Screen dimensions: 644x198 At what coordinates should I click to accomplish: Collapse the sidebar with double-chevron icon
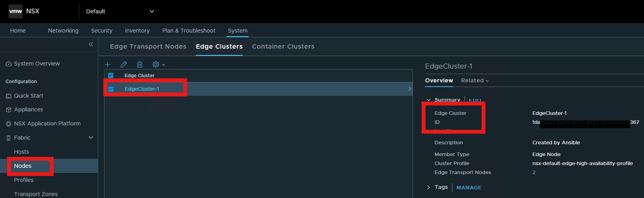pyautogui.click(x=91, y=44)
